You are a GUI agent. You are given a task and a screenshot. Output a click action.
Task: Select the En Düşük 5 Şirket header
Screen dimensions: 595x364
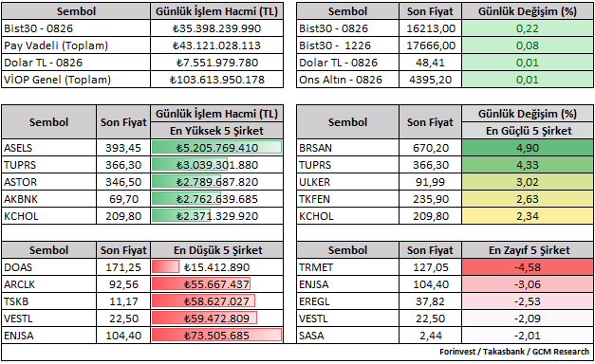click(x=216, y=250)
